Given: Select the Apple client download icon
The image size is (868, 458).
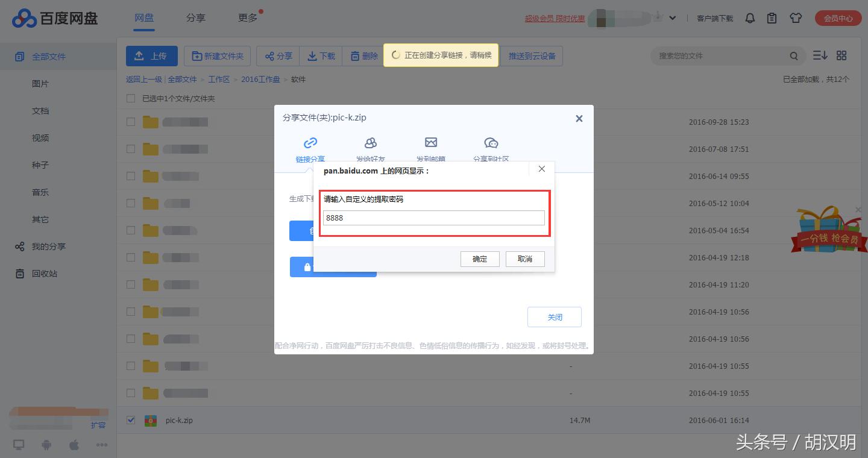Looking at the screenshot, I should pyautogui.click(x=74, y=444).
